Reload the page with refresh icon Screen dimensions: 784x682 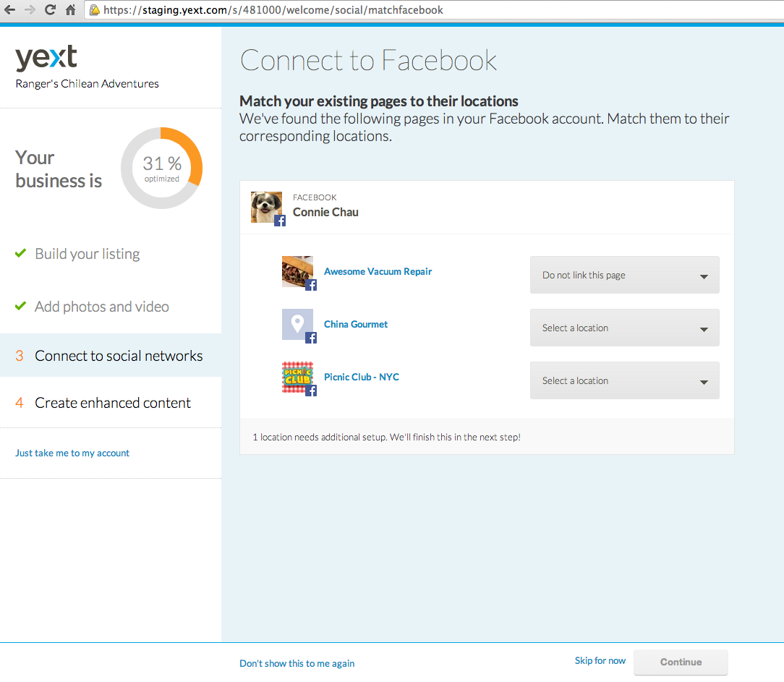[x=50, y=9]
